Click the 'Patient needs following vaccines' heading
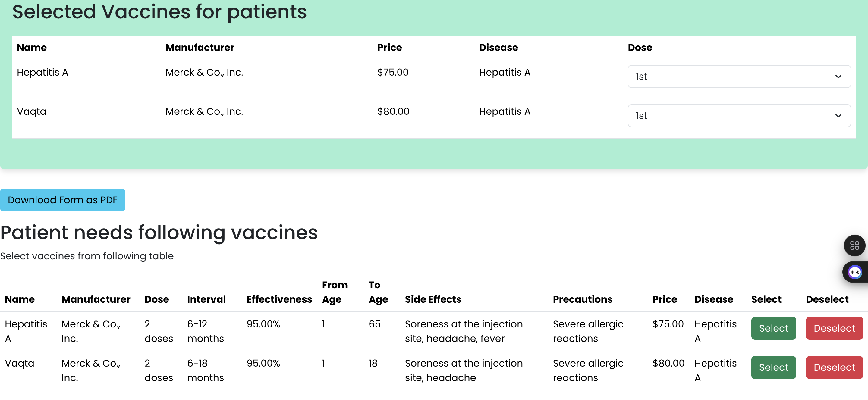 click(x=159, y=232)
